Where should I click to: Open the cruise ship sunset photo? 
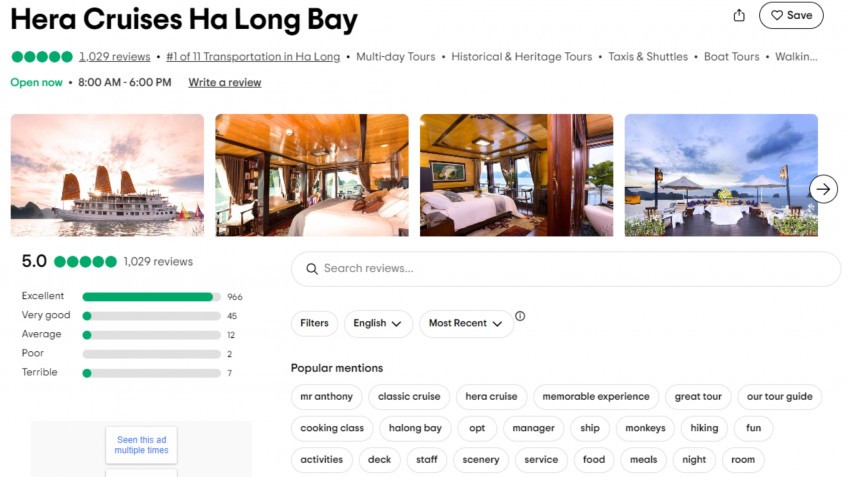(107, 175)
